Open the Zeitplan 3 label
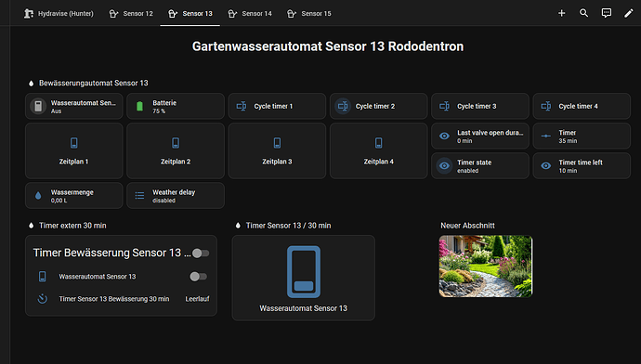The image size is (641, 364). 277,162
